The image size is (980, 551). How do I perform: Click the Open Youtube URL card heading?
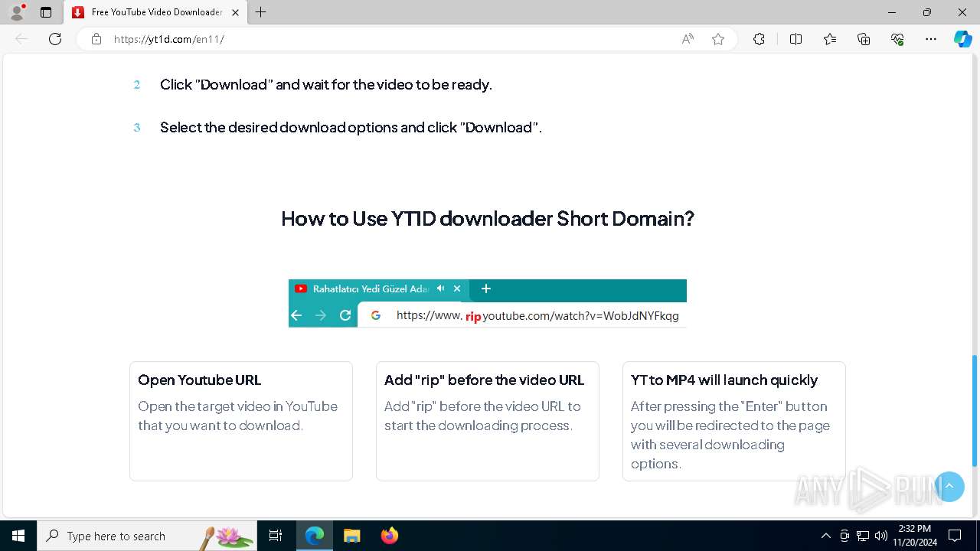coord(200,380)
